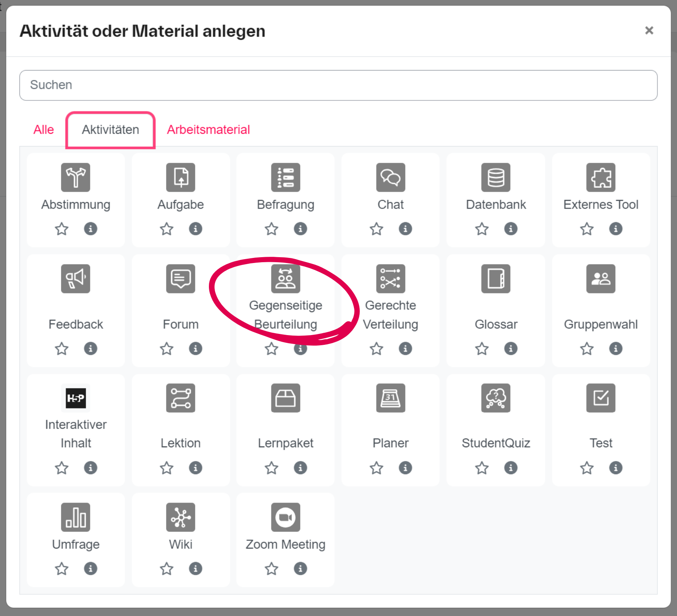Mark Forum as favorite with star
The height and width of the screenshot is (616, 677).
[x=166, y=348]
